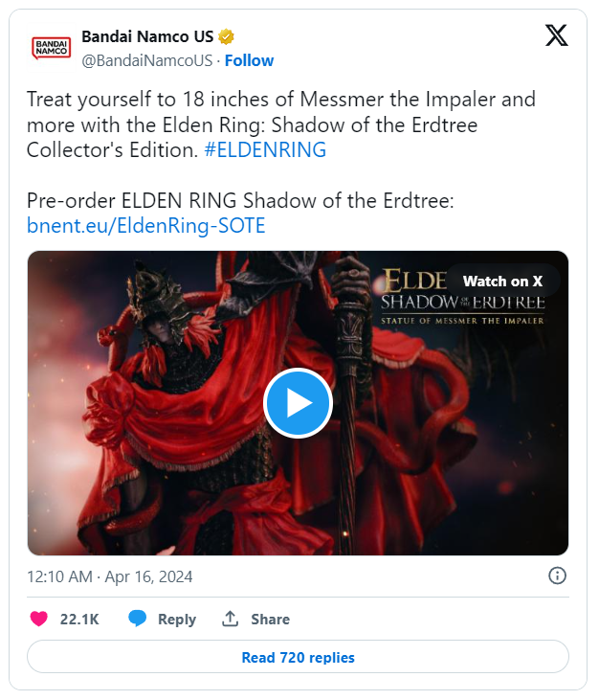Click the Bandai Namco profile avatar

point(52,48)
